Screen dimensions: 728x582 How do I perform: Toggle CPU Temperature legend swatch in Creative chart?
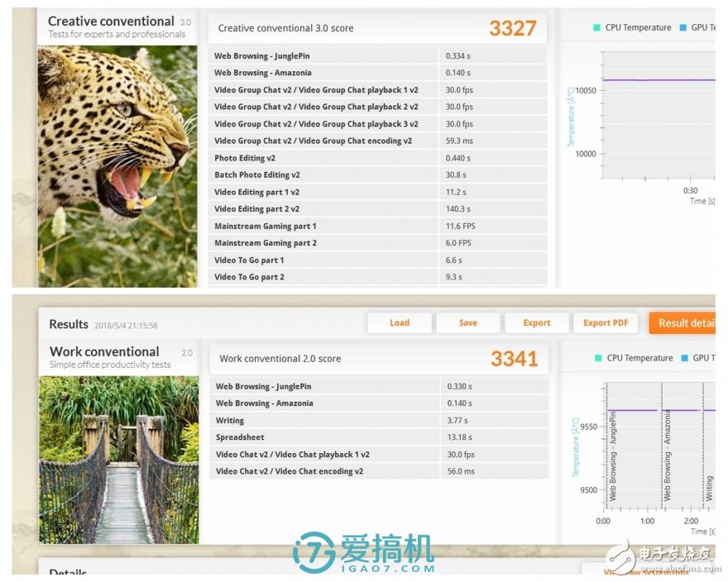pos(596,27)
